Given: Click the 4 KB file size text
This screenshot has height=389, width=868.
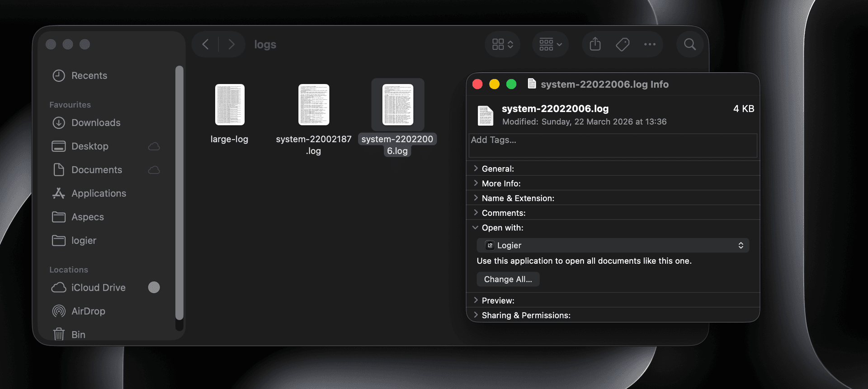Looking at the screenshot, I should (x=744, y=109).
